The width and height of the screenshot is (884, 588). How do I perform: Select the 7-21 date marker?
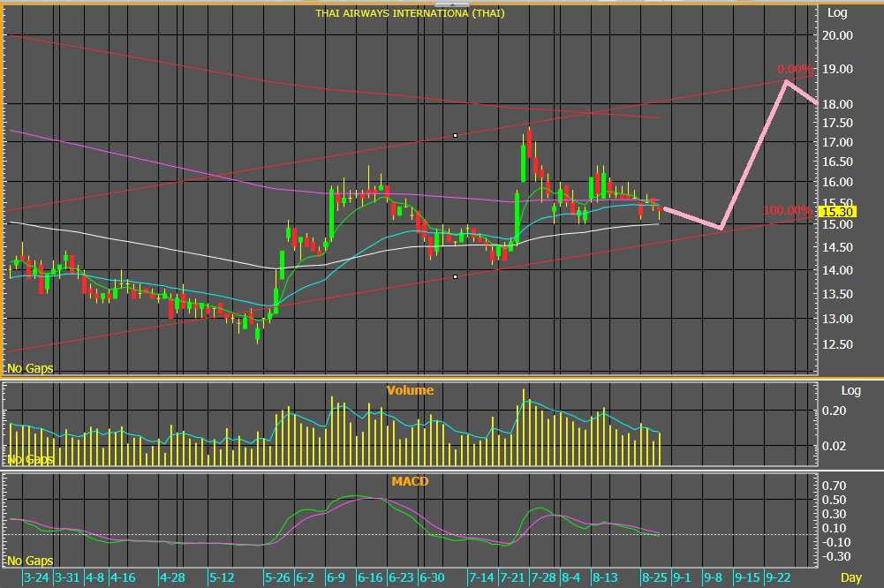[x=512, y=578]
